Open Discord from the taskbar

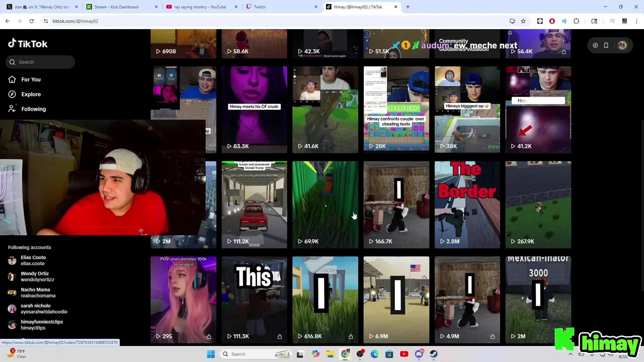click(419, 354)
